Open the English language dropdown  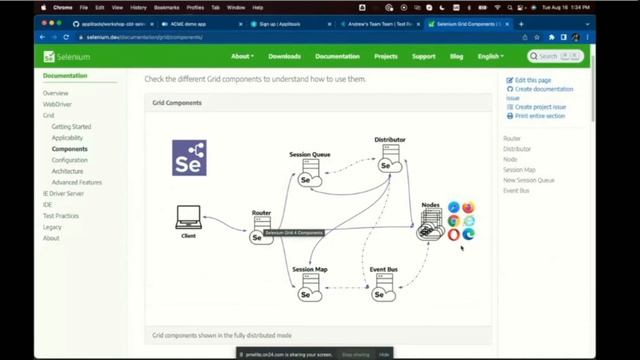pyautogui.click(x=491, y=56)
